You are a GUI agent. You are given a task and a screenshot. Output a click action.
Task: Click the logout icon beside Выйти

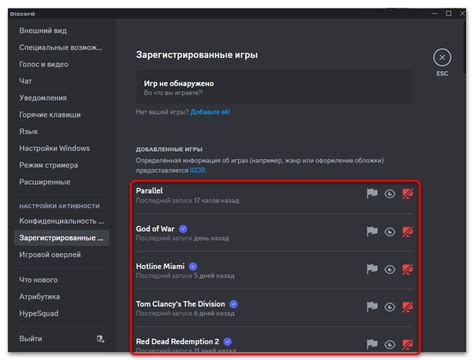click(100, 339)
